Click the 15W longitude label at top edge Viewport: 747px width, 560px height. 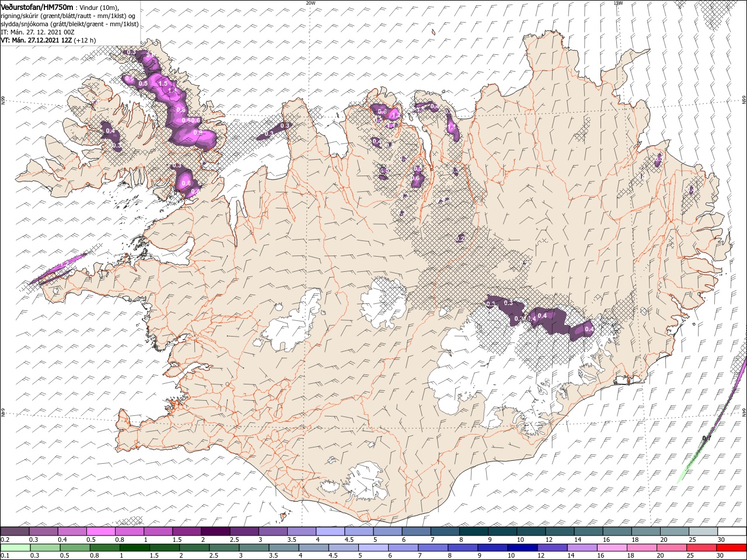pyautogui.click(x=618, y=2)
